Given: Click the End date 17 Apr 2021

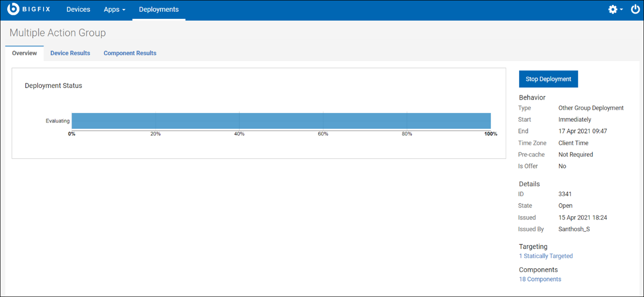Looking at the screenshot, I should (583, 131).
